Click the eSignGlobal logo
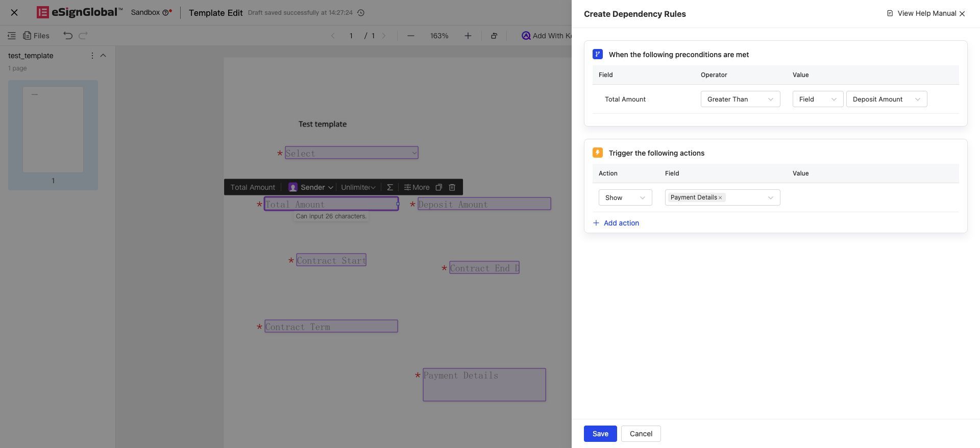The image size is (980, 448). click(x=80, y=12)
